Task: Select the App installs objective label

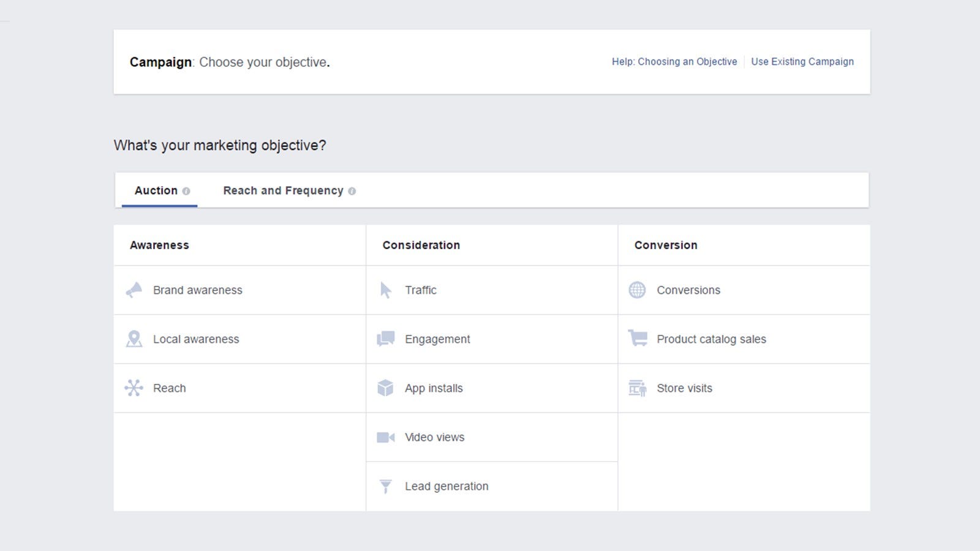Action: [x=434, y=388]
